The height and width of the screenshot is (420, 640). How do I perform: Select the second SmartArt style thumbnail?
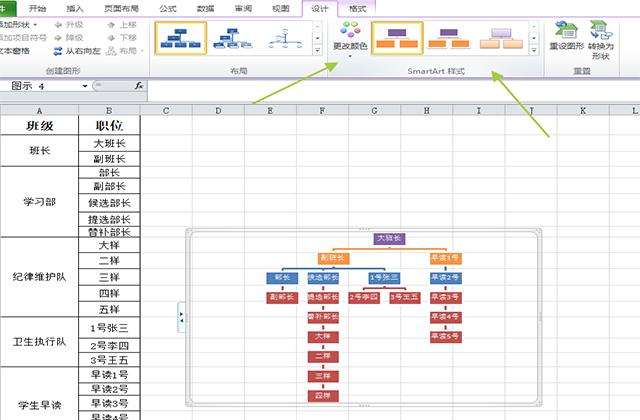click(449, 38)
